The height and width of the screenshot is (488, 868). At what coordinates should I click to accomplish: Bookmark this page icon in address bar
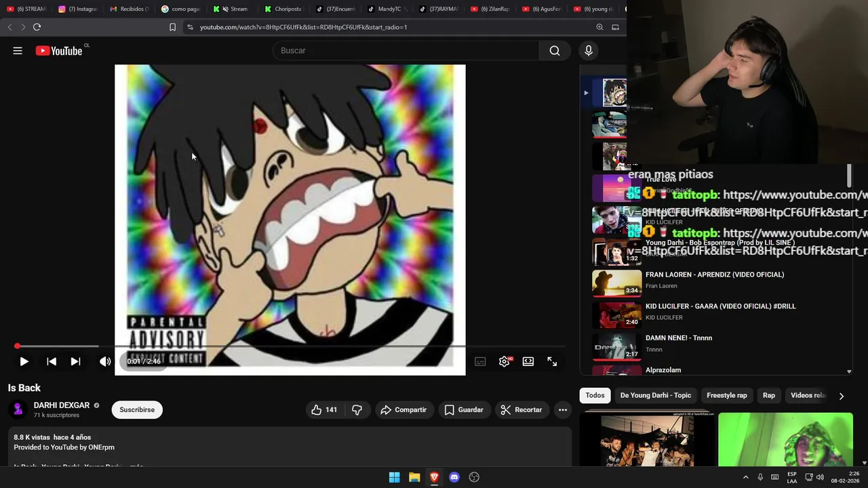(172, 27)
